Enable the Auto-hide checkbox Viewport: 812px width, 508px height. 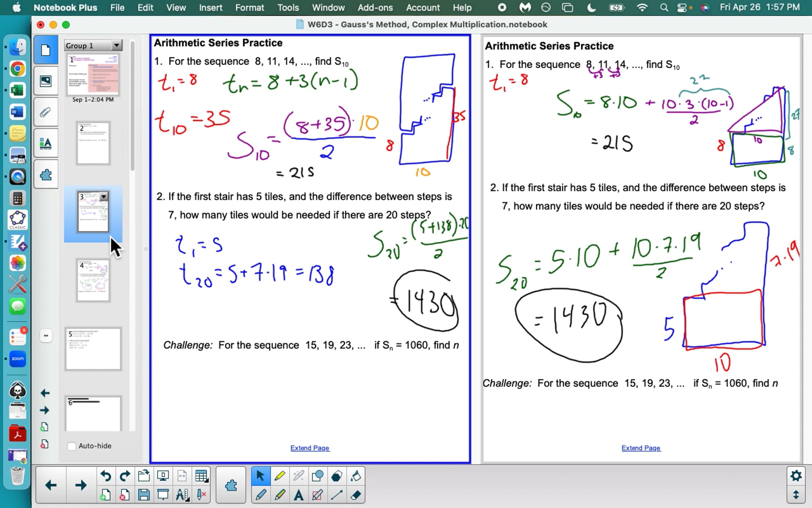[72, 446]
